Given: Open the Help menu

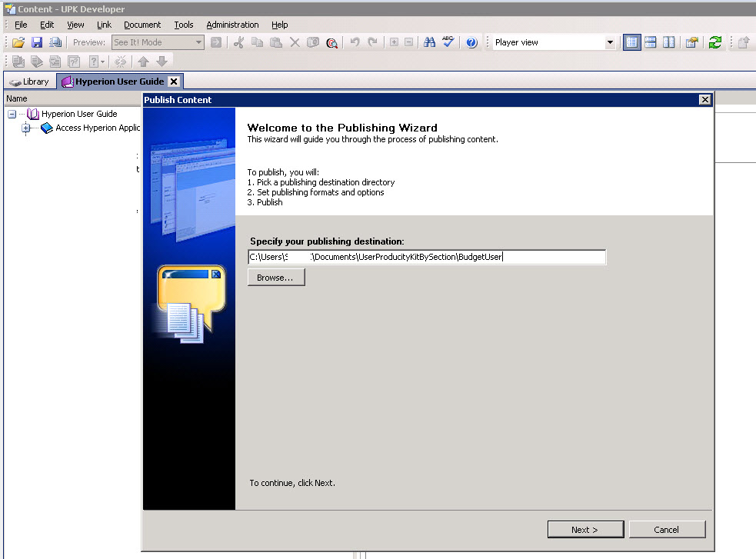Looking at the screenshot, I should coord(279,25).
